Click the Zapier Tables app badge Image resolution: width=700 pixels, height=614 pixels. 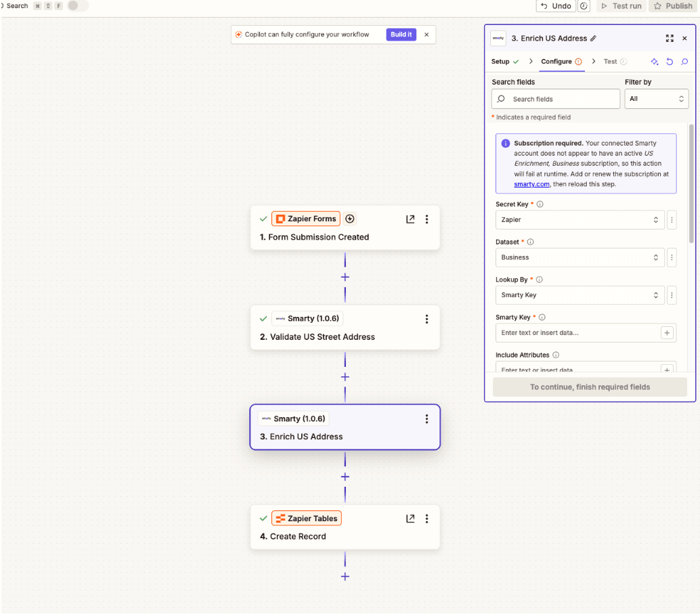point(307,519)
